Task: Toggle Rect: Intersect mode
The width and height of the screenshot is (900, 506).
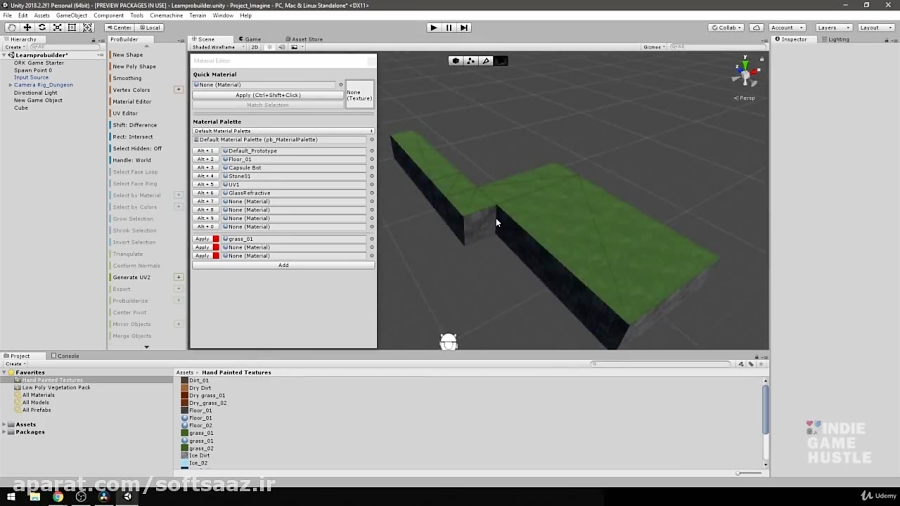Action: 133,137
